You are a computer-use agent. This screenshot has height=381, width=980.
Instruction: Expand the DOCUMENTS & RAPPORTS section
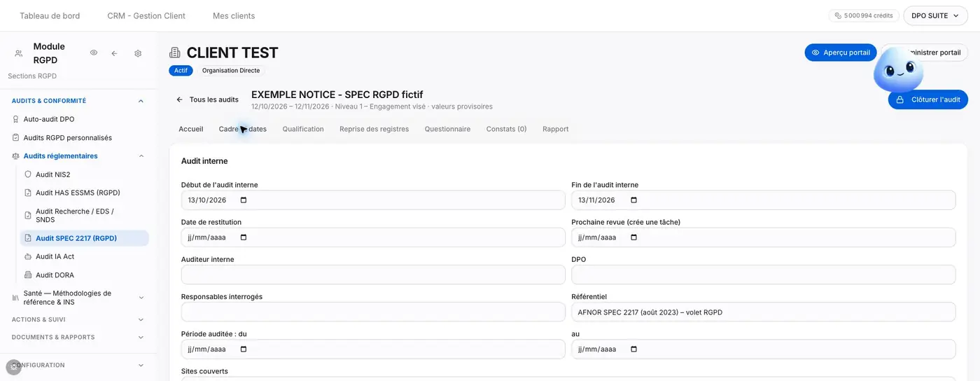[141, 338]
